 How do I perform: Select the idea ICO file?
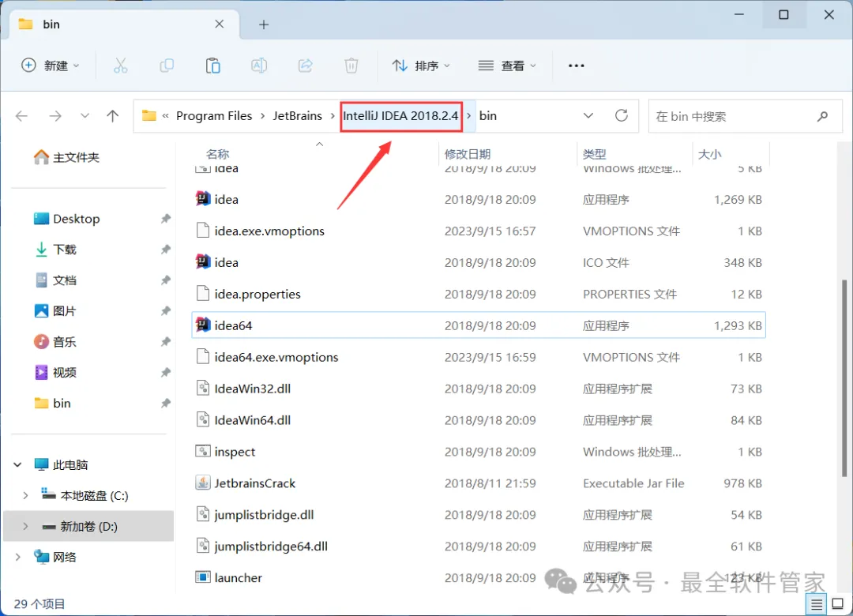(479, 263)
